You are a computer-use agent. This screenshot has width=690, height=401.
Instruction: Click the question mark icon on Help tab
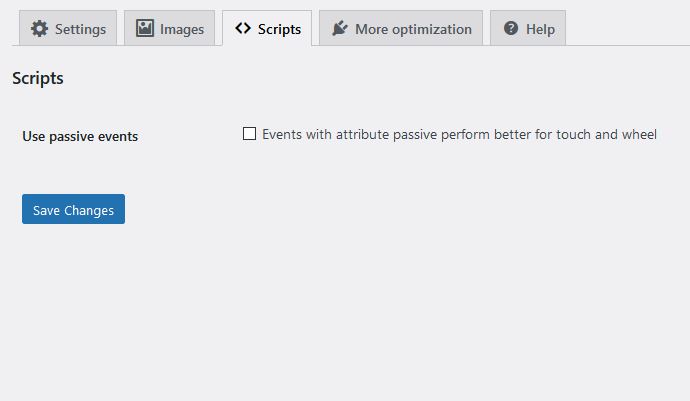click(511, 28)
